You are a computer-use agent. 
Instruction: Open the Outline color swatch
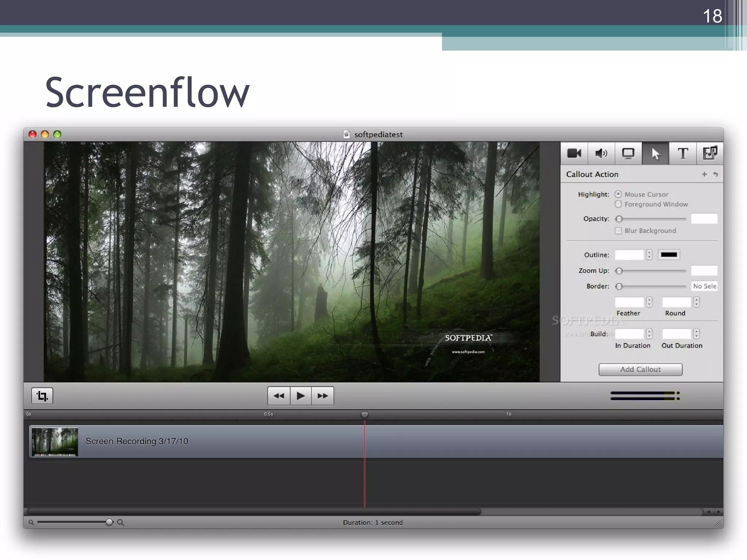coord(669,255)
